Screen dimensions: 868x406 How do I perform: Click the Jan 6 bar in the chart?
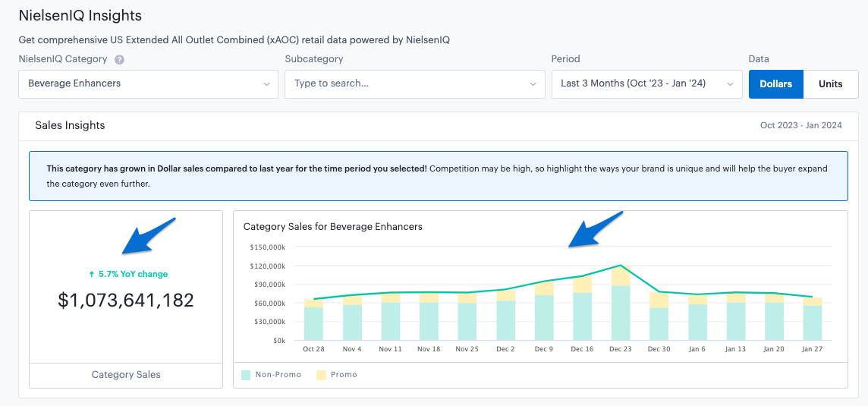(x=697, y=317)
